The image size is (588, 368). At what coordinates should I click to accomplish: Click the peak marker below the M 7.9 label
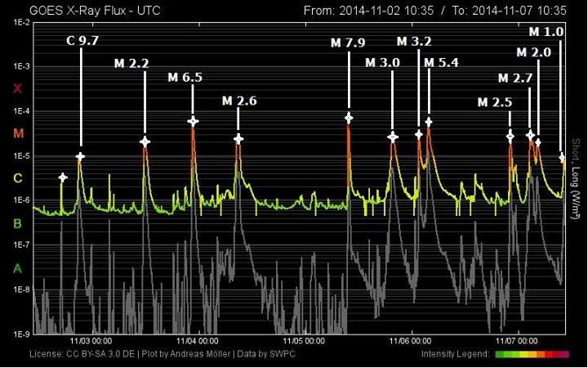[349, 118]
